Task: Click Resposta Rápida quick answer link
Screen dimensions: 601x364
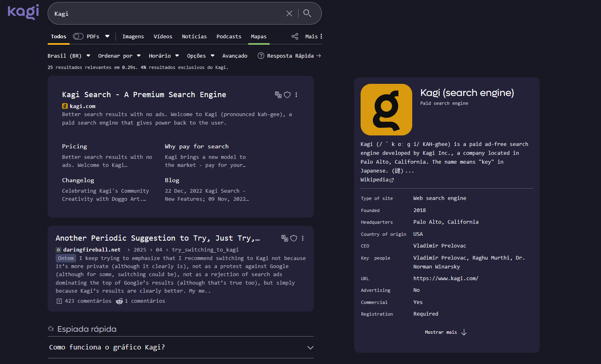Action: [294, 56]
